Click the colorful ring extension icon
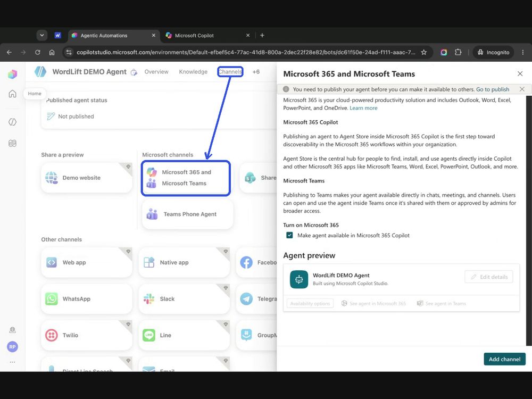The width and height of the screenshot is (532, 399). pos(444,52)
